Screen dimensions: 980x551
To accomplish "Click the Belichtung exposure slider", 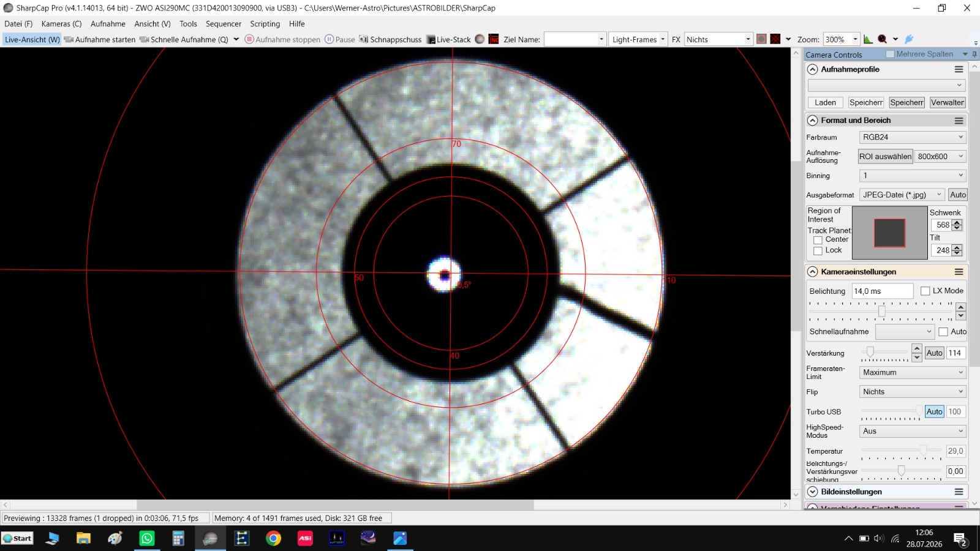I will click(881, 311).
